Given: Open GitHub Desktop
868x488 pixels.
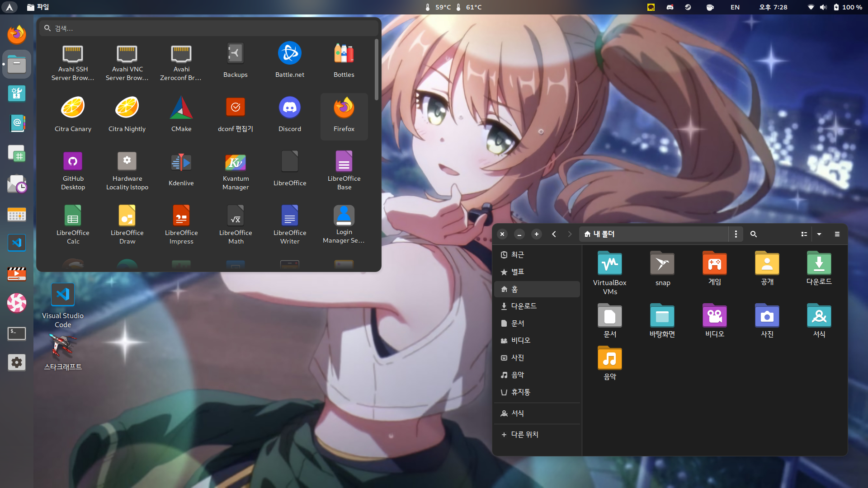Looking at the screenshot, I should coord(73,171).
